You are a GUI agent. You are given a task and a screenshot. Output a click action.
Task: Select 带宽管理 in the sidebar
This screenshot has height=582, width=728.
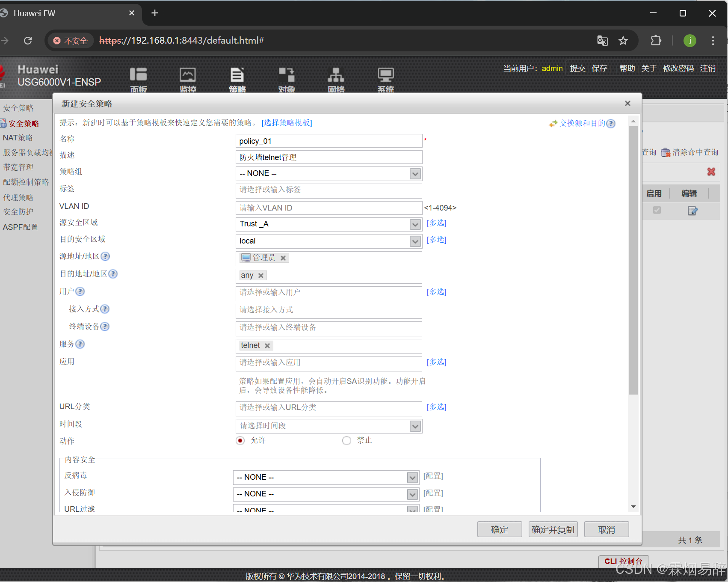point(18,167)
